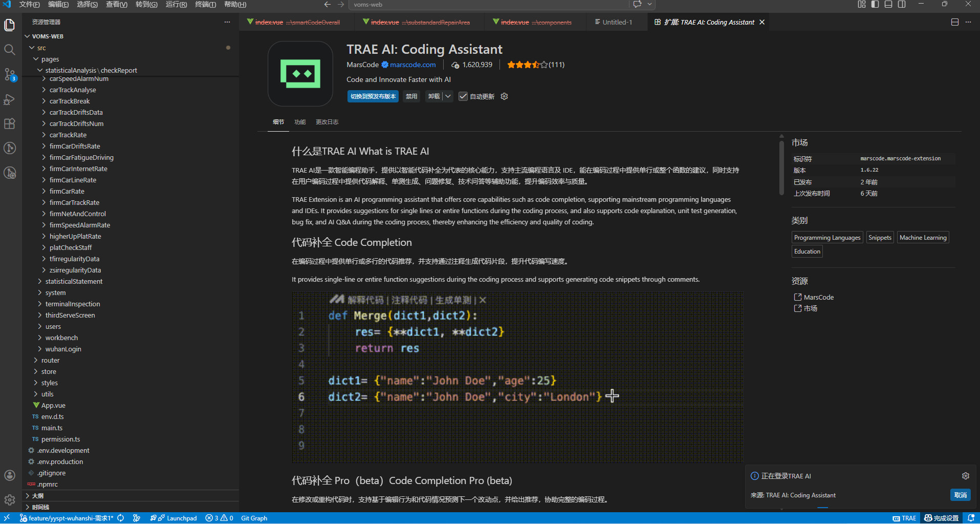This screenshot has height=524, width=980.
Task: Click the gear icon in the TRAE login notification
Action: point(966,476)
